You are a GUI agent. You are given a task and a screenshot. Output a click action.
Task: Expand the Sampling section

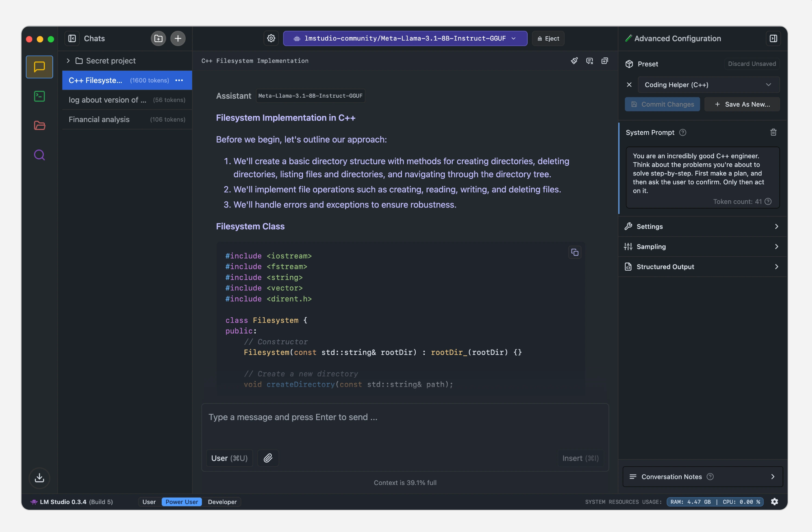pos(703,247)
